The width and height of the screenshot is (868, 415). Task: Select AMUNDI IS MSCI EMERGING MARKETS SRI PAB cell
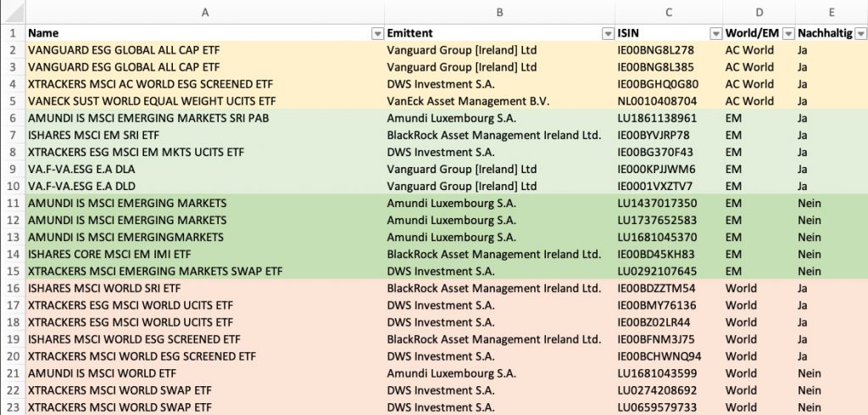pyautogui.click(x=205, y=118)
